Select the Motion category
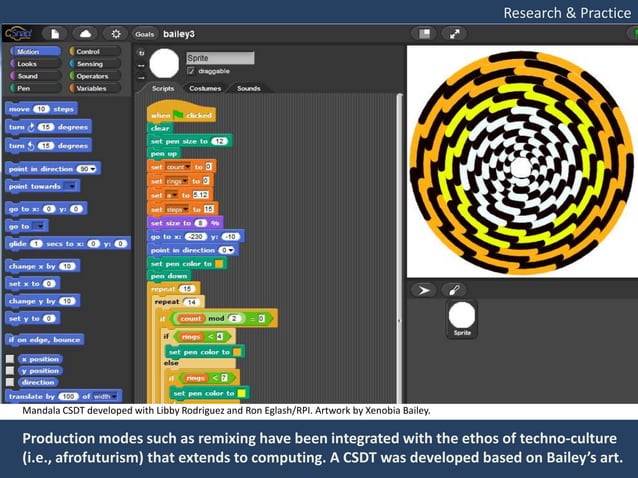This screenshot has width=638, height=478. pyautogui.click(x=35, y=52)
